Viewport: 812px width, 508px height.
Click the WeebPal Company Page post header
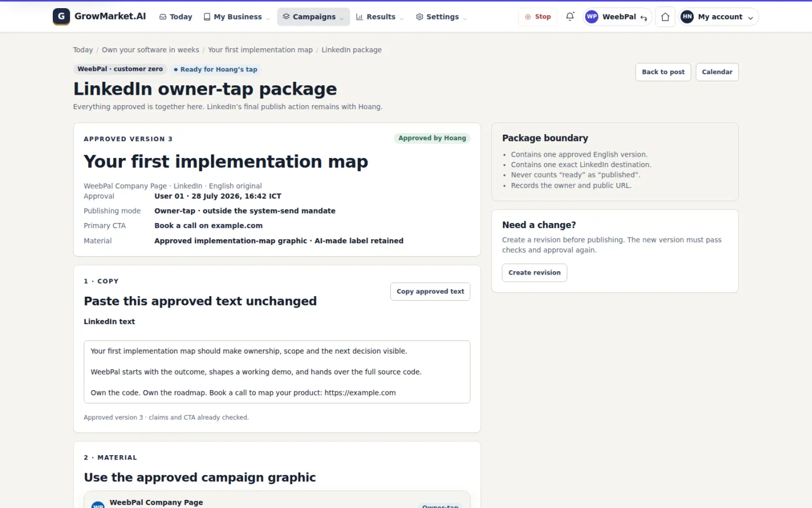click(156, 502)
